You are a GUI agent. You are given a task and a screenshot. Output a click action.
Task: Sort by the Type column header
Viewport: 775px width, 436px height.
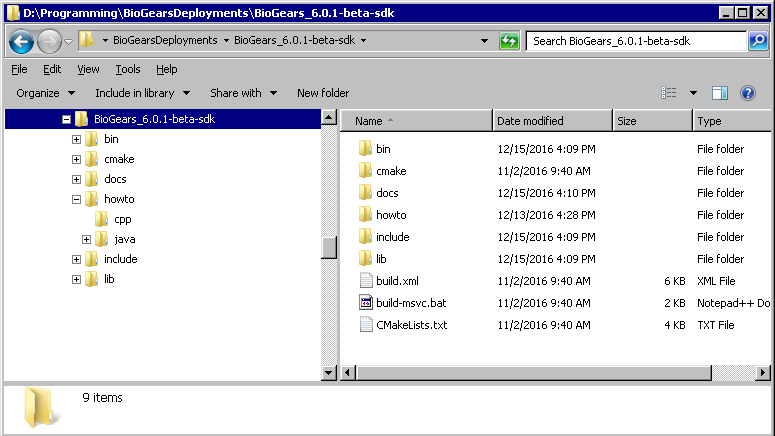pyautogui.click(x=732, y=121)
